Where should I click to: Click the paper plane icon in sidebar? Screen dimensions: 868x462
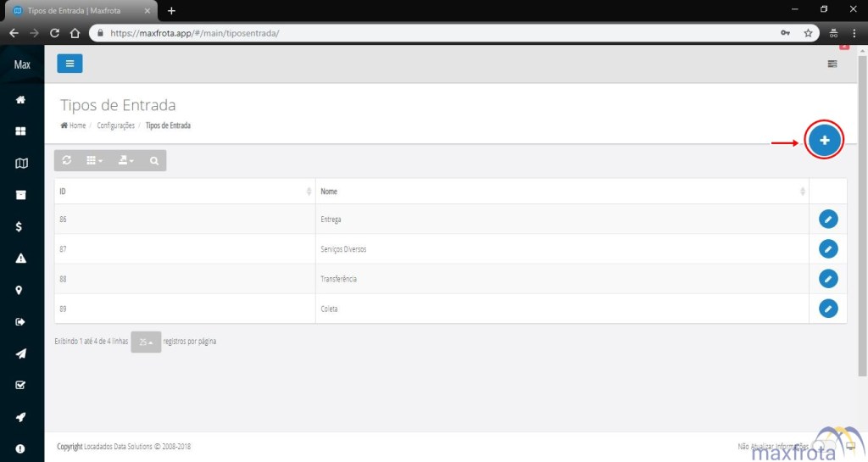(x=21, y=353)
